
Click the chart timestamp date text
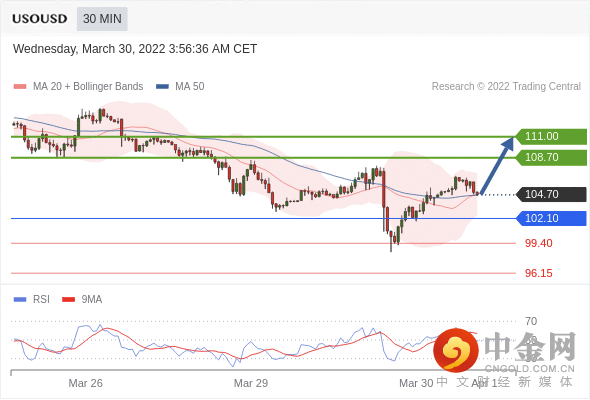[135, 49]
